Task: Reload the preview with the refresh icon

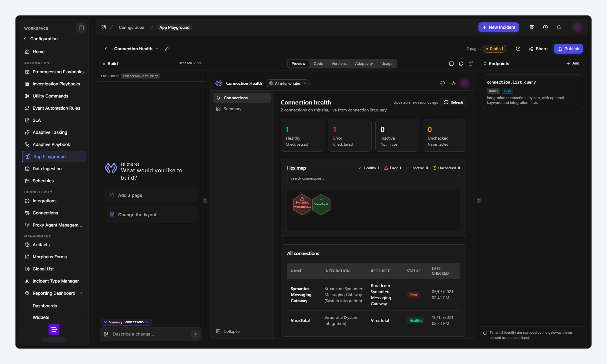Action: point(461,64)
